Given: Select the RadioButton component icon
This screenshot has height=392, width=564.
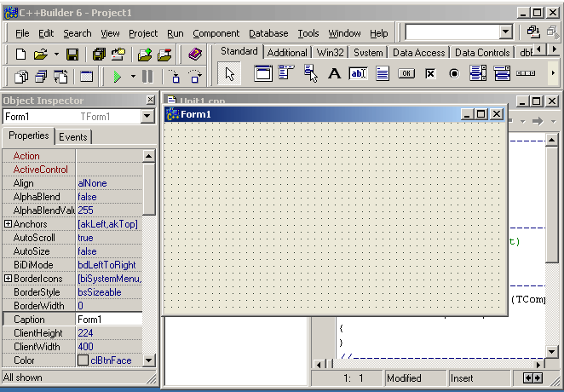Looking at the screenshot, I should click(x=454, y=73).
